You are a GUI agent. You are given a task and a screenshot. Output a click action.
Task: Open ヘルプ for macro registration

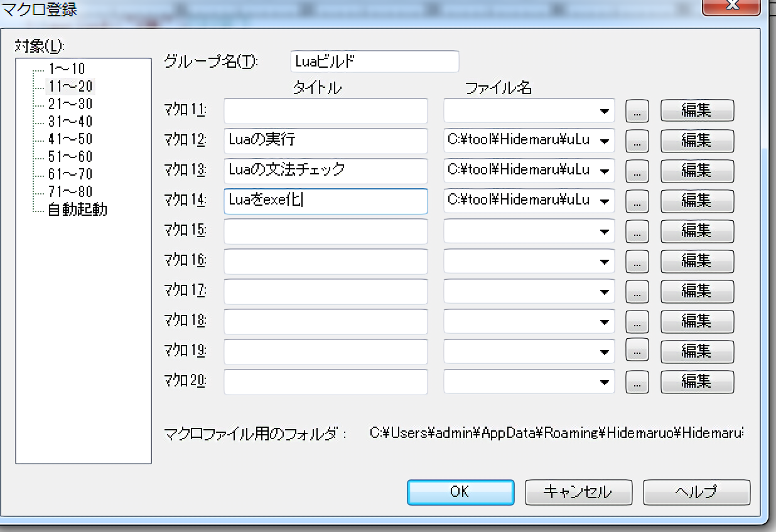[x=696, y=492]
